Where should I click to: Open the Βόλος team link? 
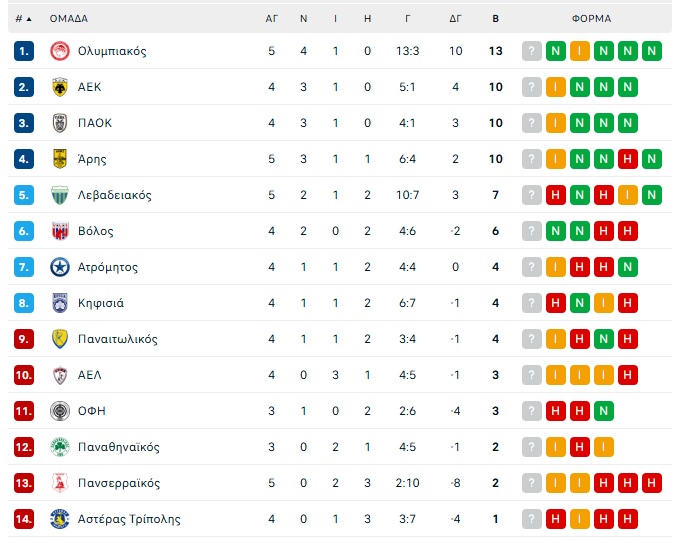click(x=96, y=231)
